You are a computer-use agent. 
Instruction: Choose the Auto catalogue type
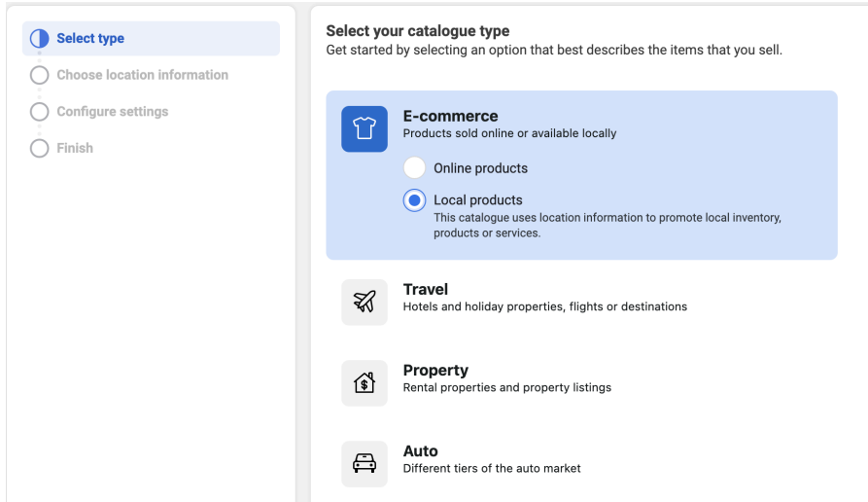click(x=420, y=451)
